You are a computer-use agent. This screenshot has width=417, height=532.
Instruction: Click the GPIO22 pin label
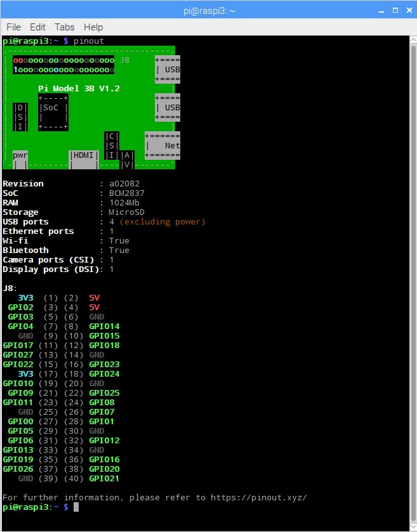[18, 365]
